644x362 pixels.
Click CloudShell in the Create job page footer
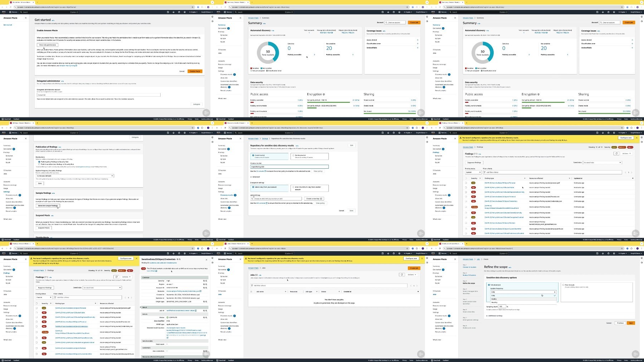pos(436,360)
